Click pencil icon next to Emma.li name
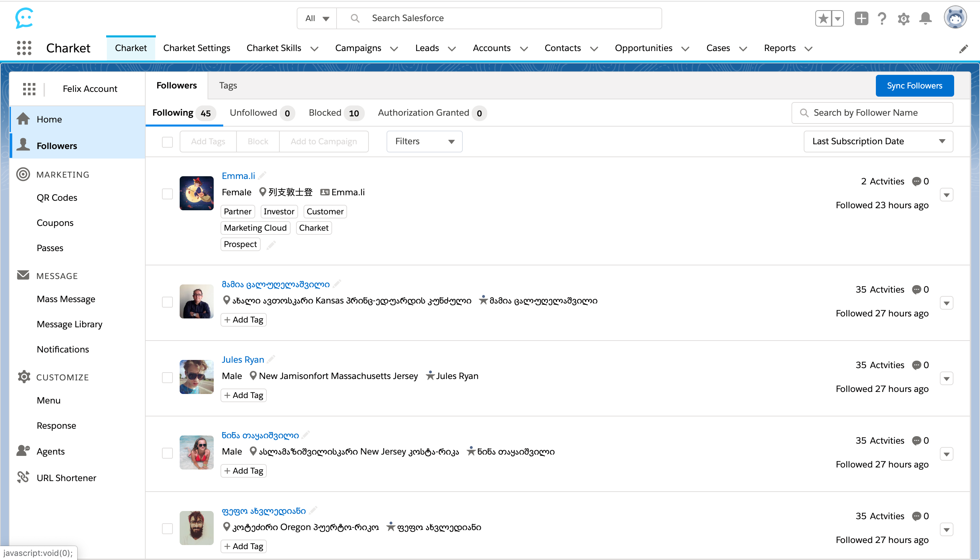The height and width of the screenshot is (560, 980). 262,176
